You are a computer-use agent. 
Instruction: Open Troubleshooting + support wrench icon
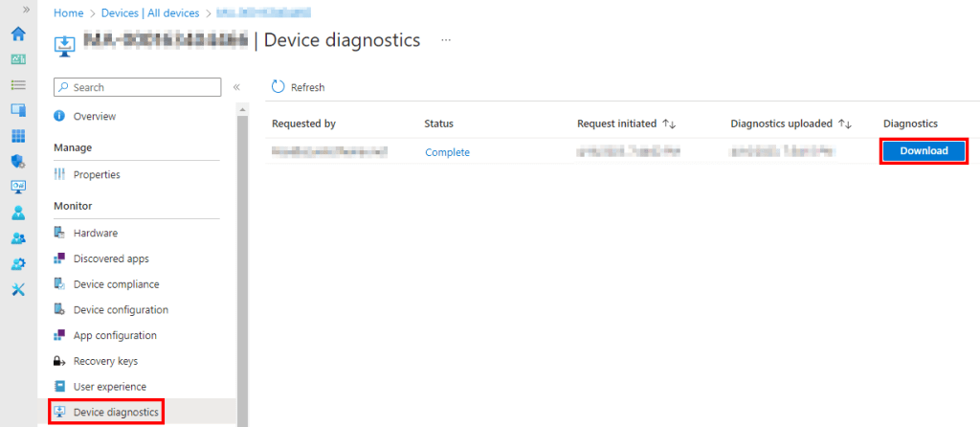18,289
